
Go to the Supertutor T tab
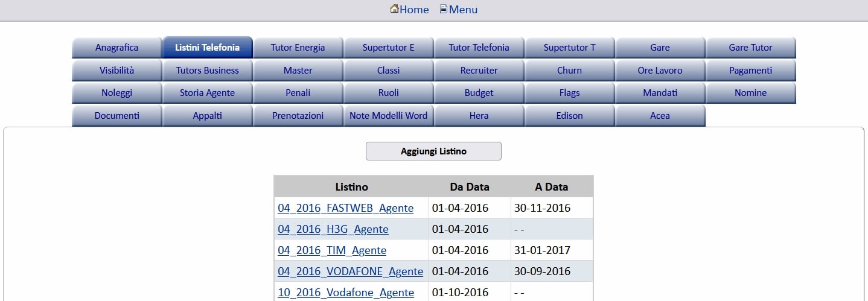[x=569, y=48]
